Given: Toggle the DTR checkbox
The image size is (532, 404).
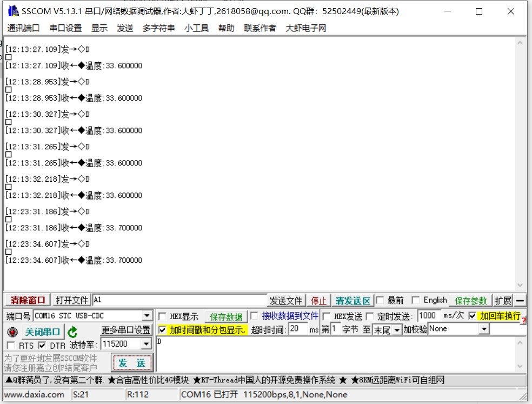Looking at the screenshot, I should point(42,345).
